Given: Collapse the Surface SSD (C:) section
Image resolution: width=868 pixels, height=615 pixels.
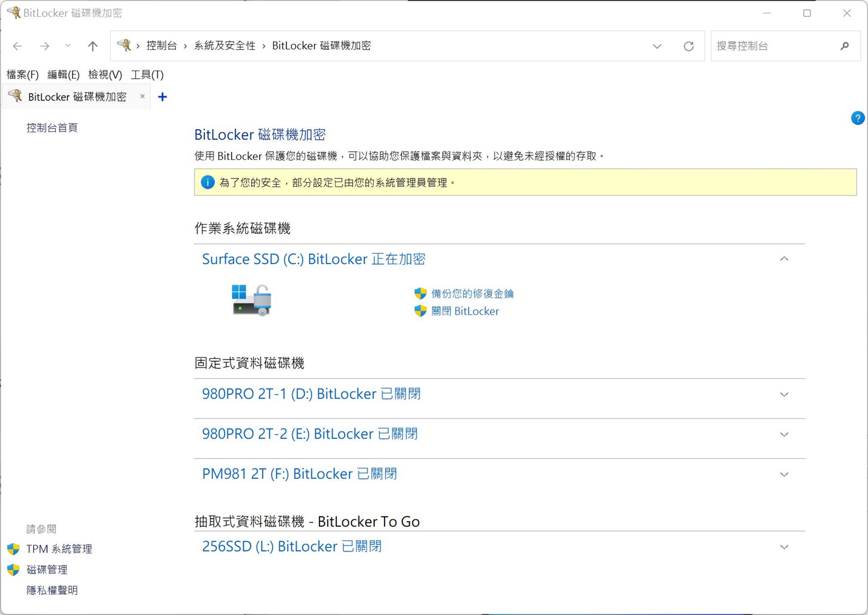Looking at the screenshot, I should [x=784, y=259].
